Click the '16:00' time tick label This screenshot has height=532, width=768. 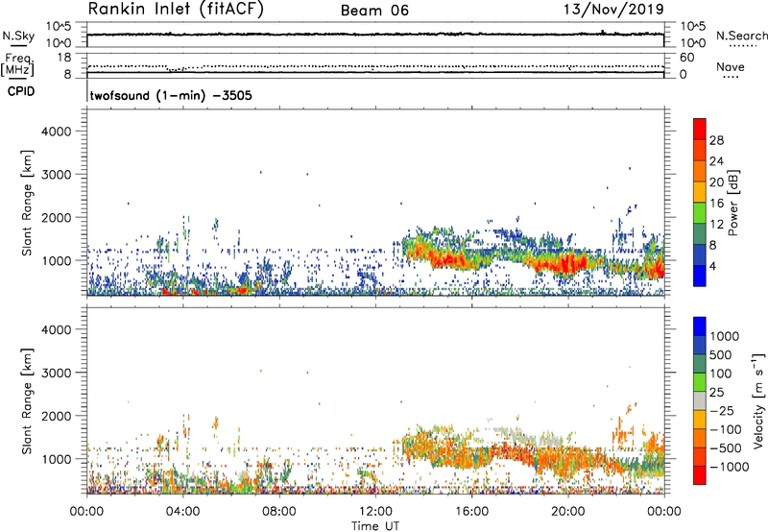click(471, 512)
